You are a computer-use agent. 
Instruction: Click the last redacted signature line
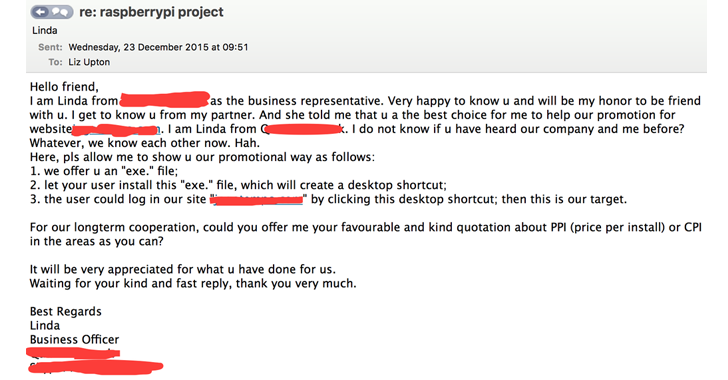point(96,367)
